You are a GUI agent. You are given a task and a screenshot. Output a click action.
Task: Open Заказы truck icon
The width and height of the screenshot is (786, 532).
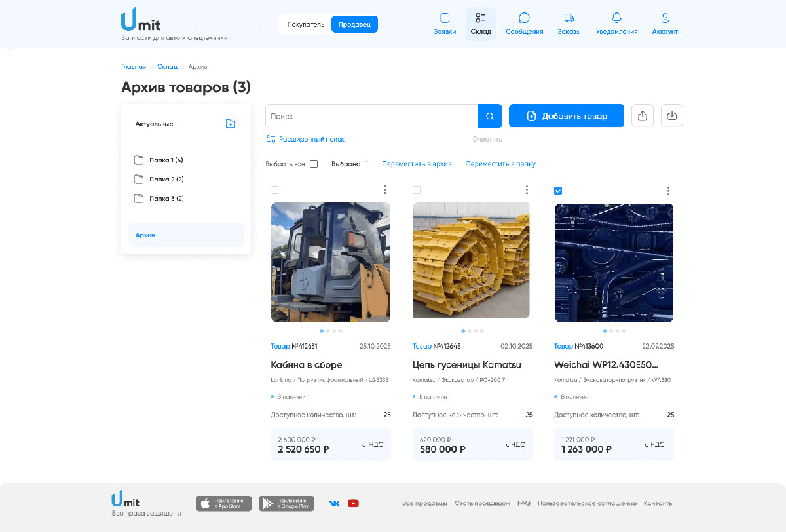click(x=569, y=18)
